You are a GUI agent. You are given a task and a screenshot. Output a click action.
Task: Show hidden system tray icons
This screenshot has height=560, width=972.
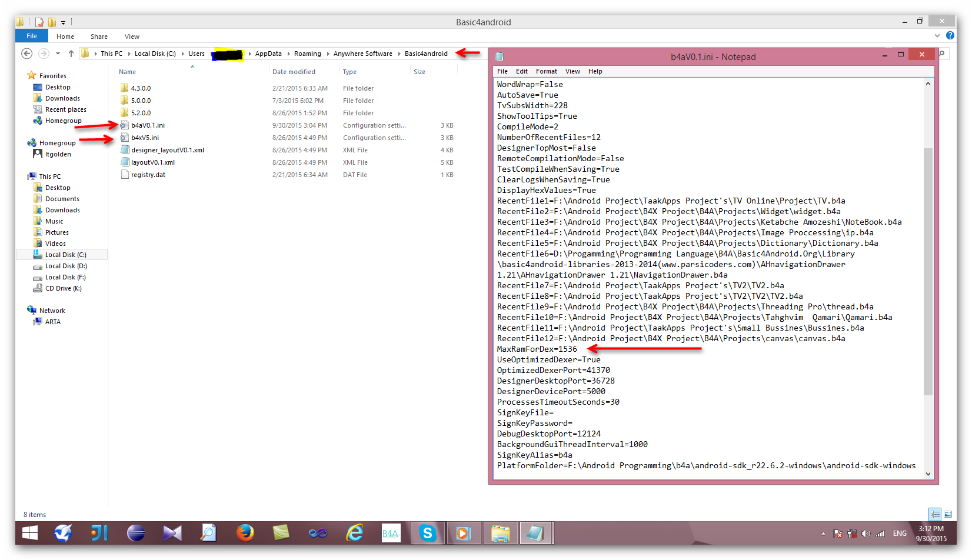pos(823,534)
